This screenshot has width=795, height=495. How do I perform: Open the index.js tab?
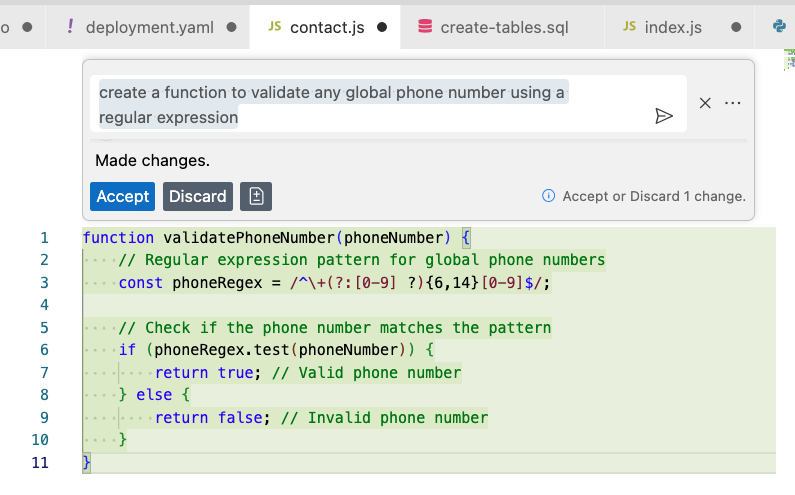tap(673, 27)
